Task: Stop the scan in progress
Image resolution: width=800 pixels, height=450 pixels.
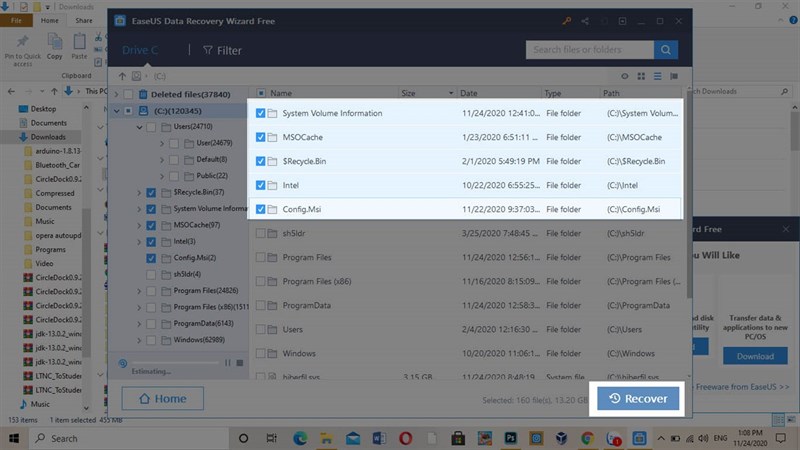Action: [x=239, y=363]
